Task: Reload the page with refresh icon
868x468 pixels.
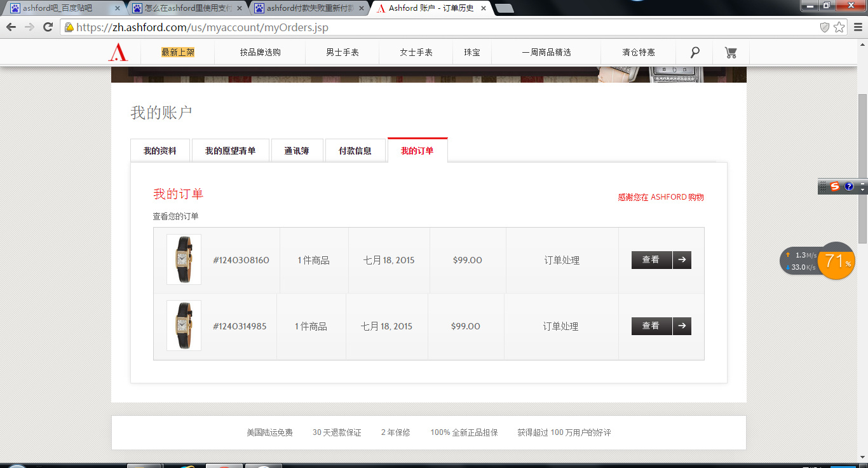Action: (x=48, y=27)
